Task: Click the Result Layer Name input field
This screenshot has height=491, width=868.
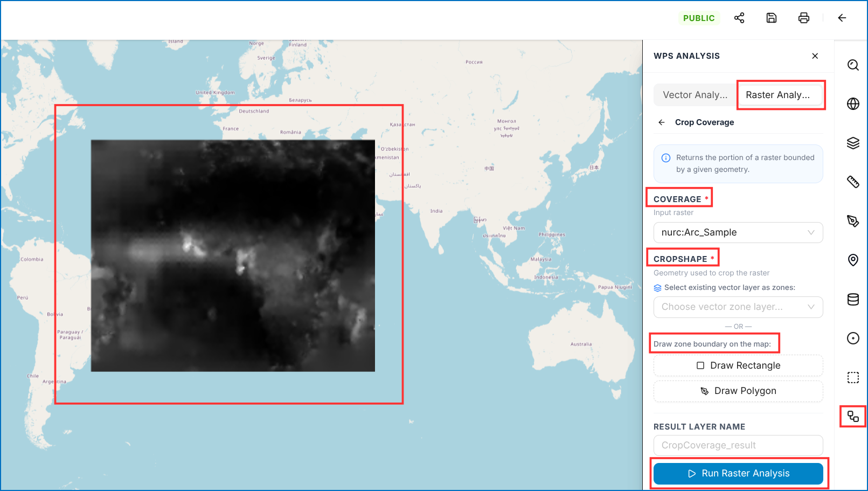Action: click(738, 445)
